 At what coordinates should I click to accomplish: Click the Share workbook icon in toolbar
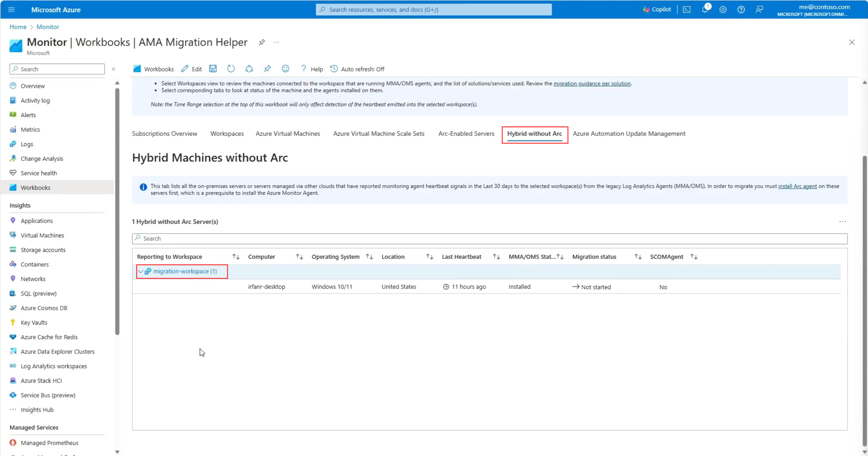(249, 69)
